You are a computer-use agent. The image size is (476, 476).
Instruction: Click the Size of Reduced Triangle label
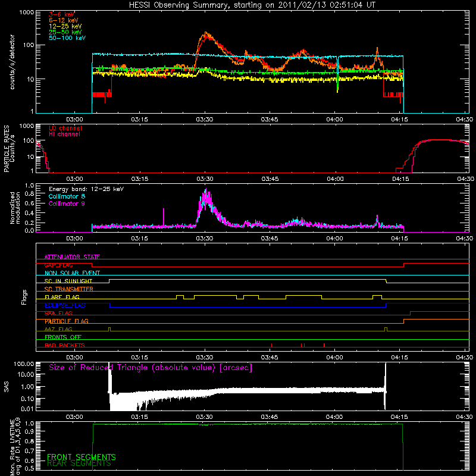[151, 368]
